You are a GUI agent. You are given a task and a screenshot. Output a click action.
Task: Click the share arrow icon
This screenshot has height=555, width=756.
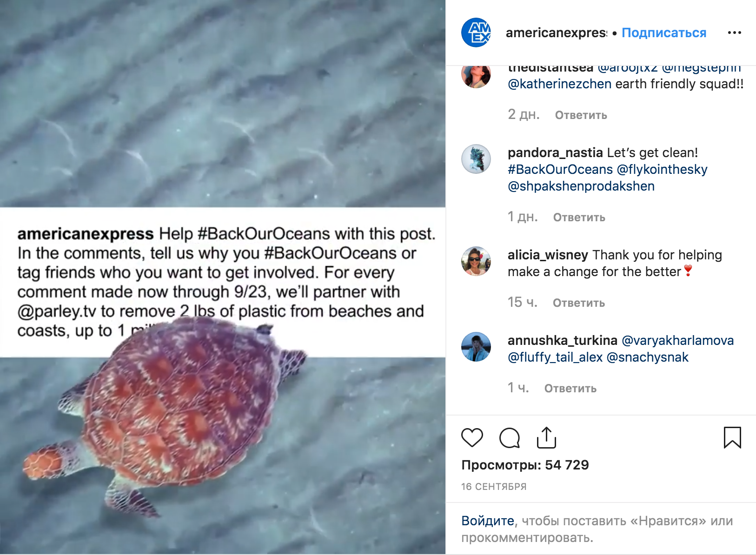click(546, 437)
